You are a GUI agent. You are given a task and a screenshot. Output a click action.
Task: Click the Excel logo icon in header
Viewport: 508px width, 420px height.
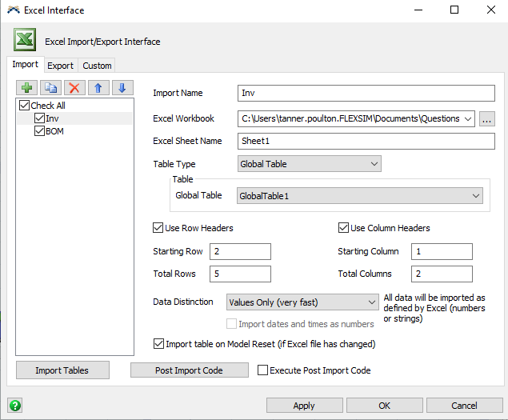point(25,41)
